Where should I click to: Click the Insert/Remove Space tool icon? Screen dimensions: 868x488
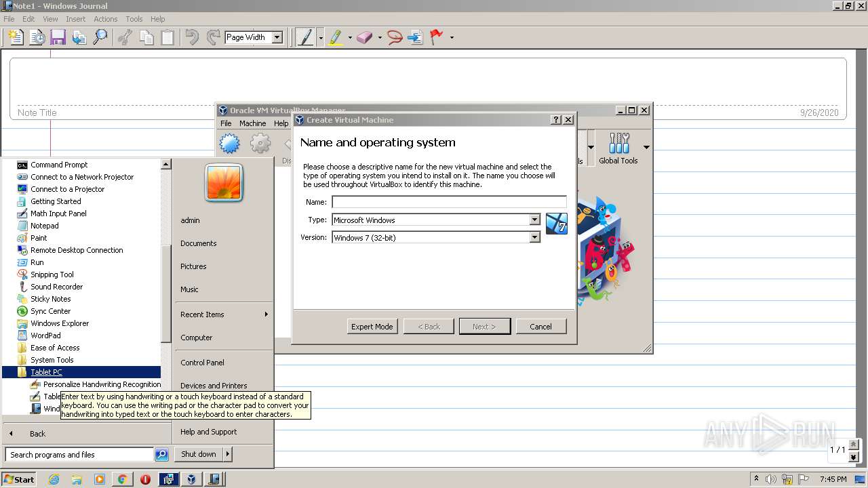coord(415,37)
